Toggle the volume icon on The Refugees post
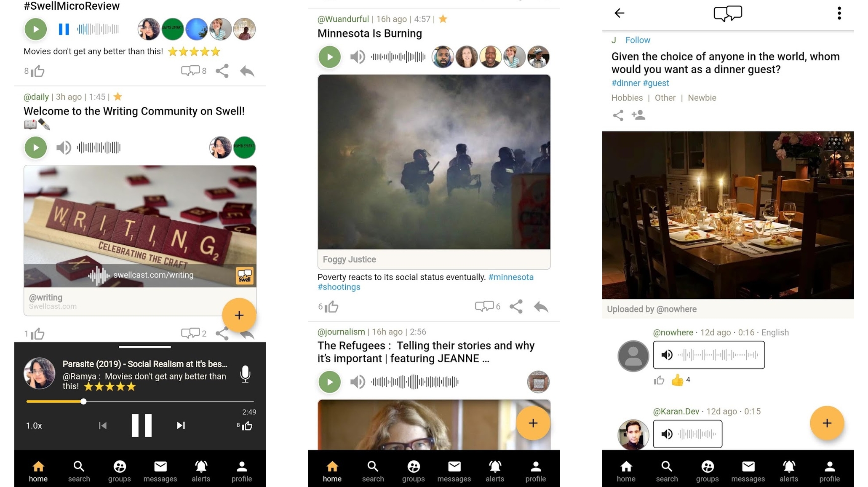 pyautogui.click(x=356, y=382)
